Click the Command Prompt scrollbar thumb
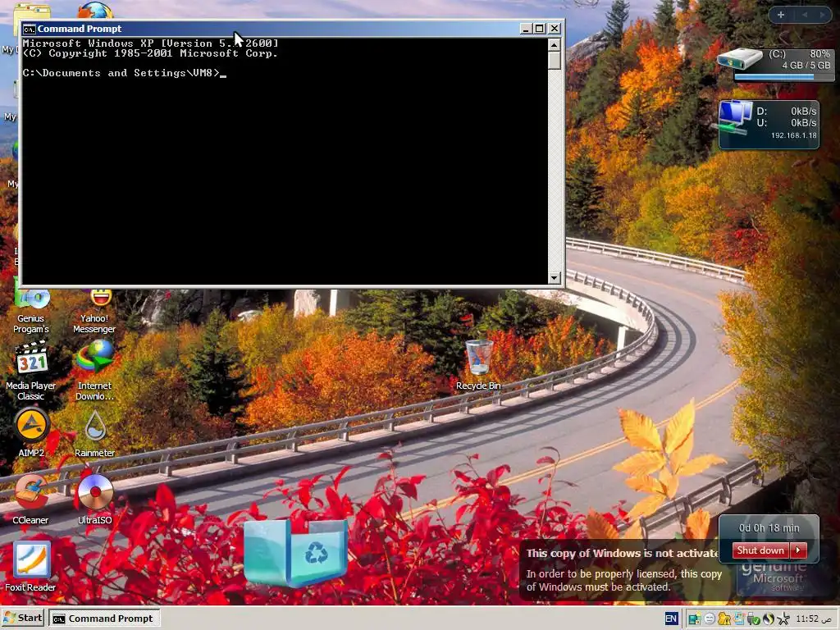 555,60
